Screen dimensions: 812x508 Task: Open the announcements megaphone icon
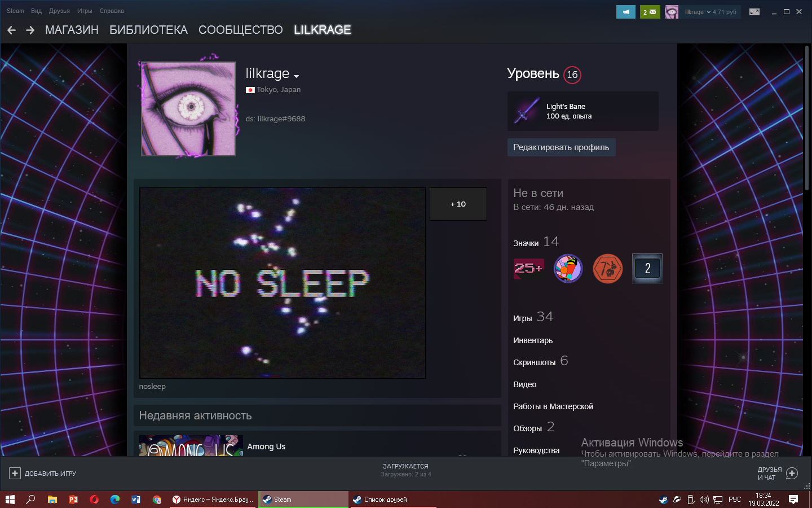pyautogui.click(x=626, y=12)
